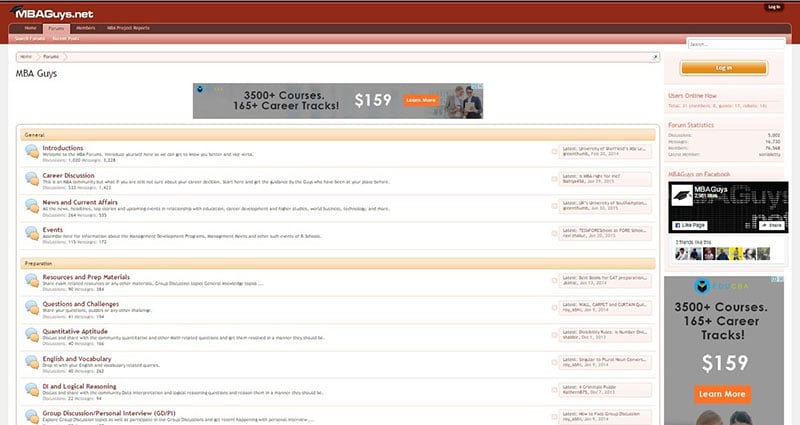This screenshot has width=800, height=425.
Task: Click the MBAGuys Facebook page profile picture
Action: coord(682,195)
